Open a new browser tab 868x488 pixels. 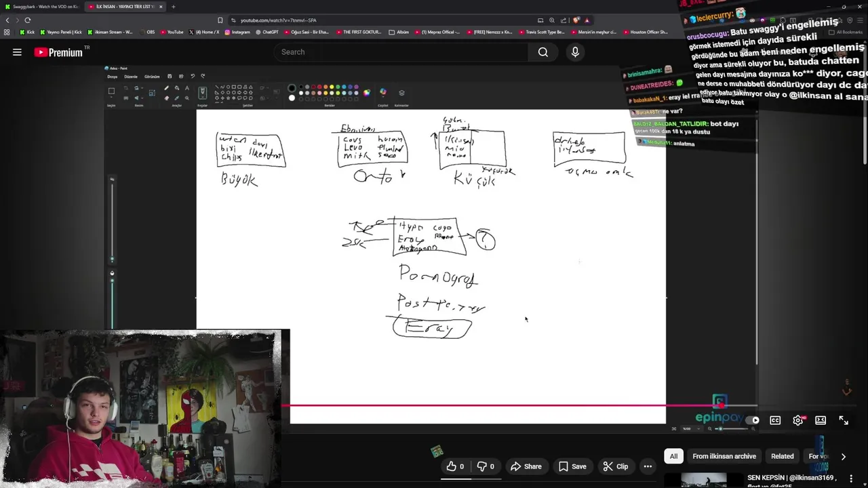pos(173,6)
